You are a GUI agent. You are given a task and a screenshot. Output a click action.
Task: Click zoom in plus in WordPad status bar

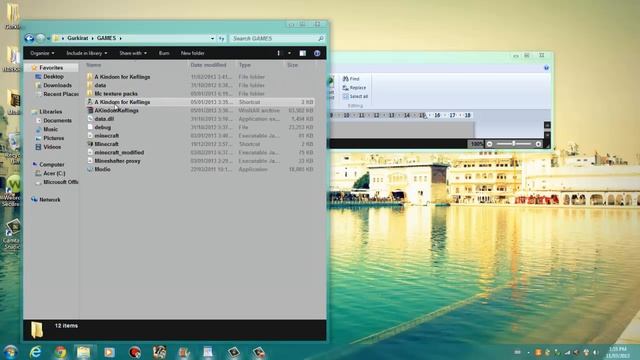[538, 144]
